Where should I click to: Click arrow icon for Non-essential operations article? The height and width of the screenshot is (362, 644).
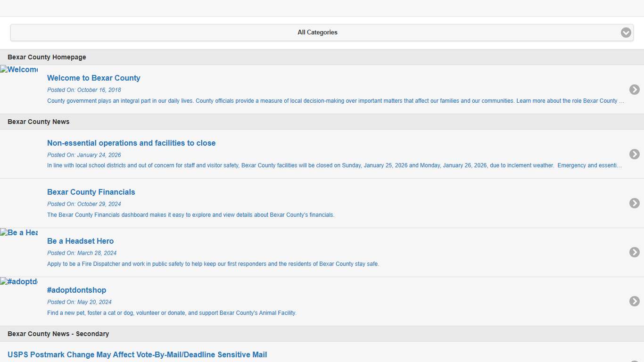point(634,154)
